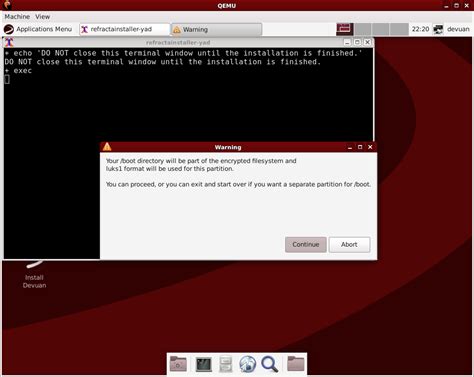Open the folder icon at dock end
Screen dimensions: 474x377
tap(296, 364)
